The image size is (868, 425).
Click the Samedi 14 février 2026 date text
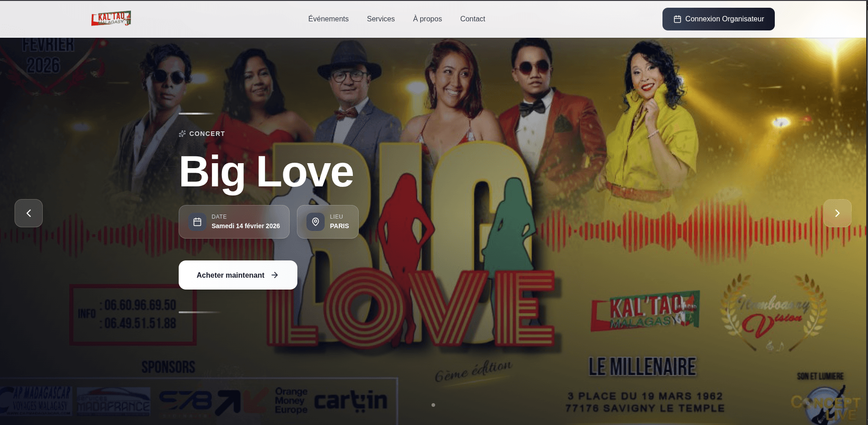[246, 226]
